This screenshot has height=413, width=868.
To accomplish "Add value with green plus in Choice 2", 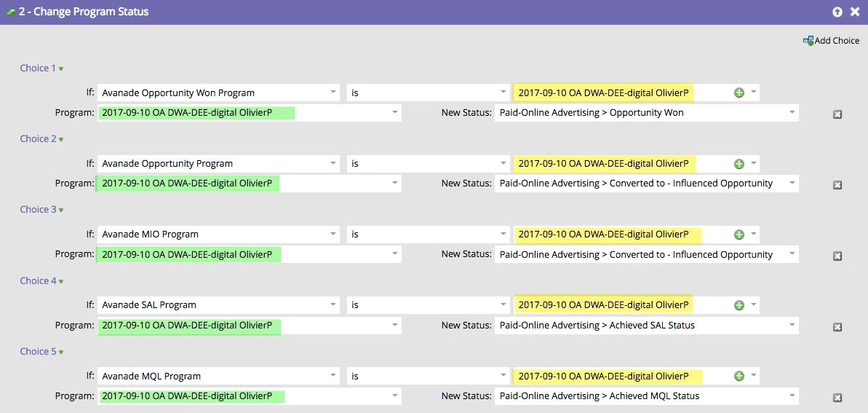I will 739,164.
